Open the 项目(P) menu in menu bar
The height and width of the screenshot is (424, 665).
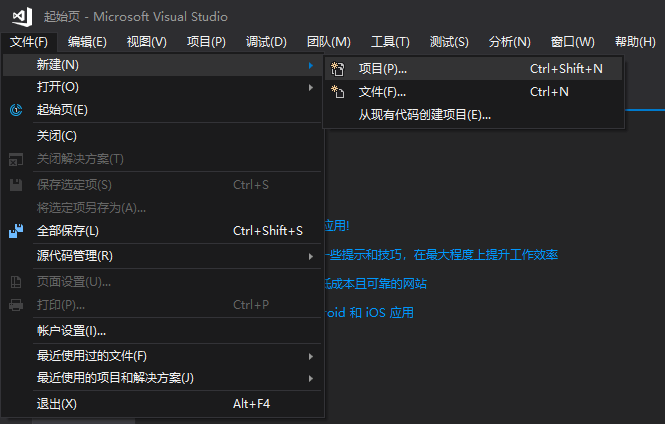tap(206, 42)
